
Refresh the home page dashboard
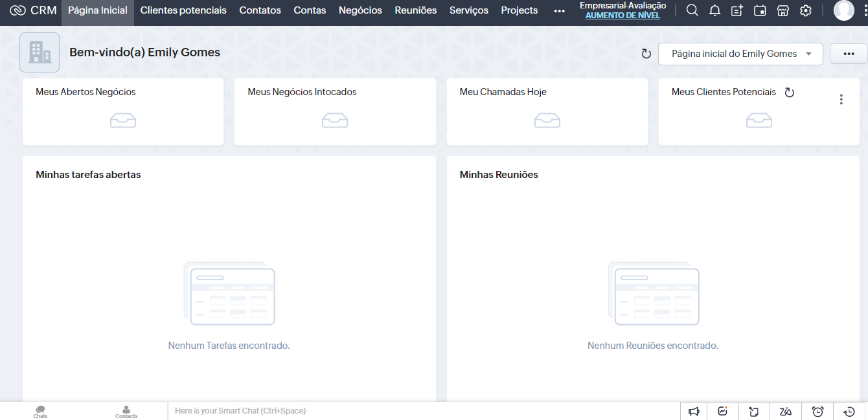point(646,54)
